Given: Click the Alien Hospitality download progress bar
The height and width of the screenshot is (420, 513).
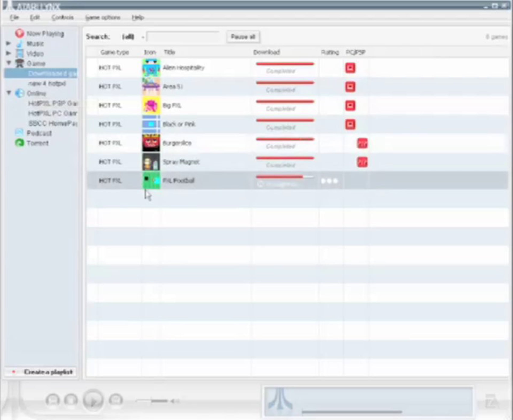Looking at the screenshot, I should [x=285, y=64].
